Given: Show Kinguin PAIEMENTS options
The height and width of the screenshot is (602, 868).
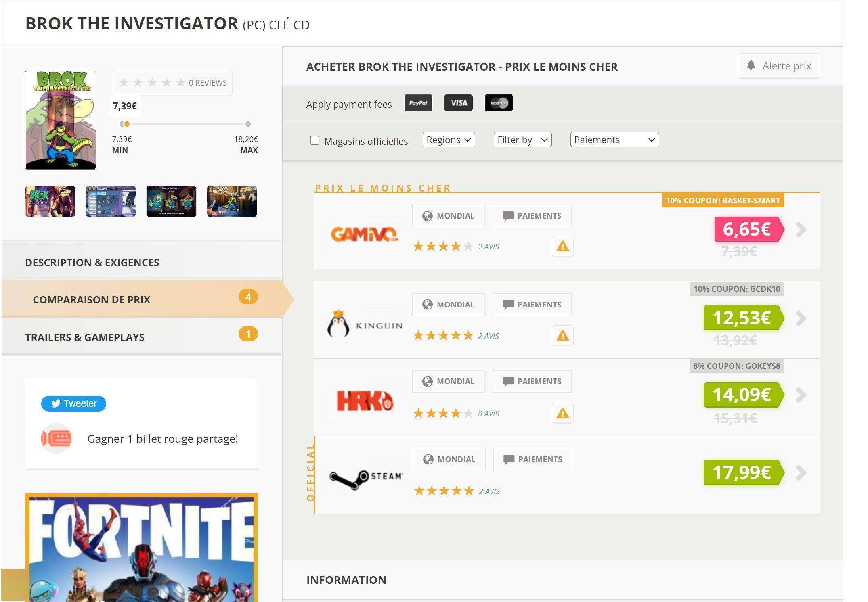Looking at the screenshot, I should point(532,305).
